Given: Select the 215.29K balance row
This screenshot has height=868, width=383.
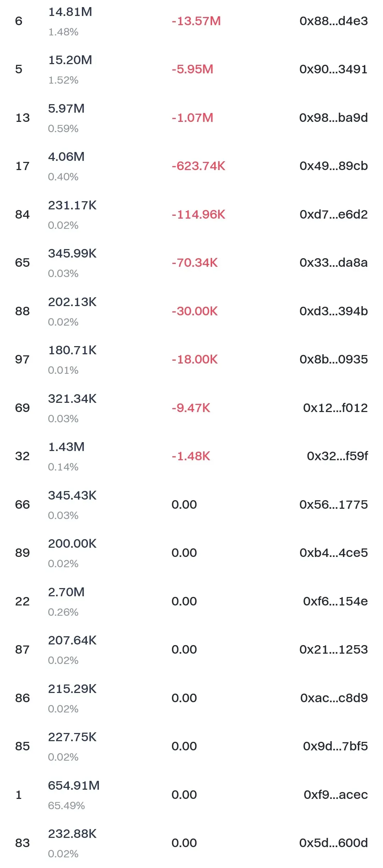Looking at the screenshot, I should 191,698.
